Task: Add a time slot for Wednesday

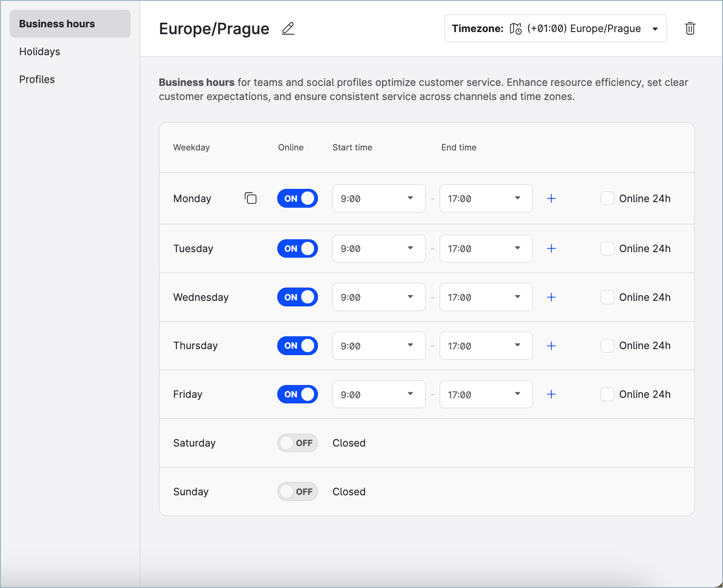Action: pyautogui.click(x=551, y=297)
